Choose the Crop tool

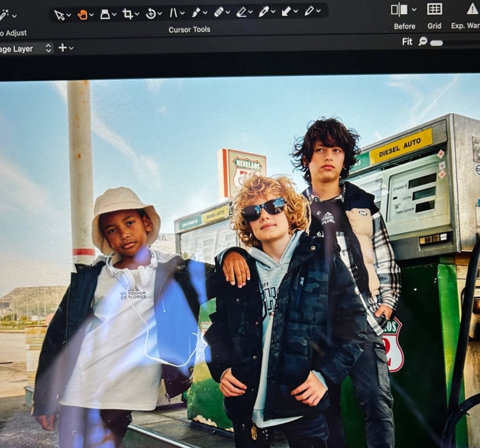pos(128,14)
